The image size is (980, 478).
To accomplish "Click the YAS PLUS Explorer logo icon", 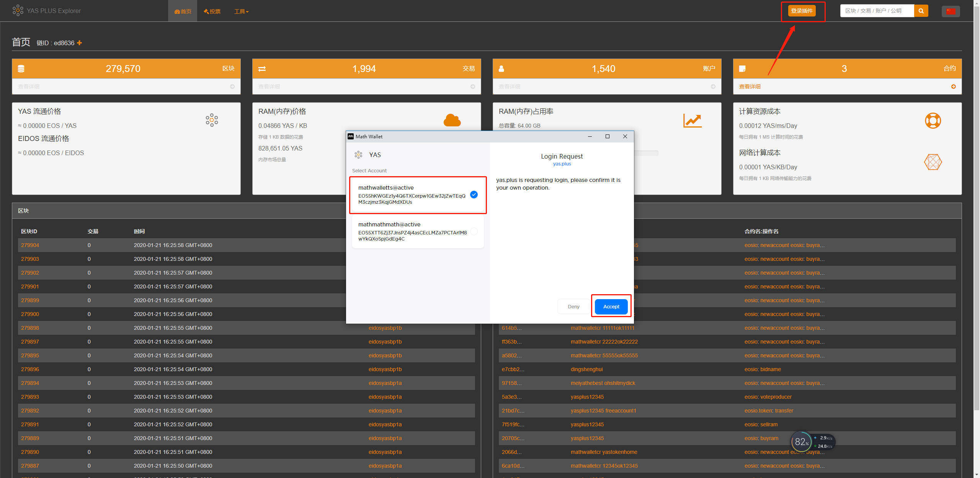I will click(18, 11).
